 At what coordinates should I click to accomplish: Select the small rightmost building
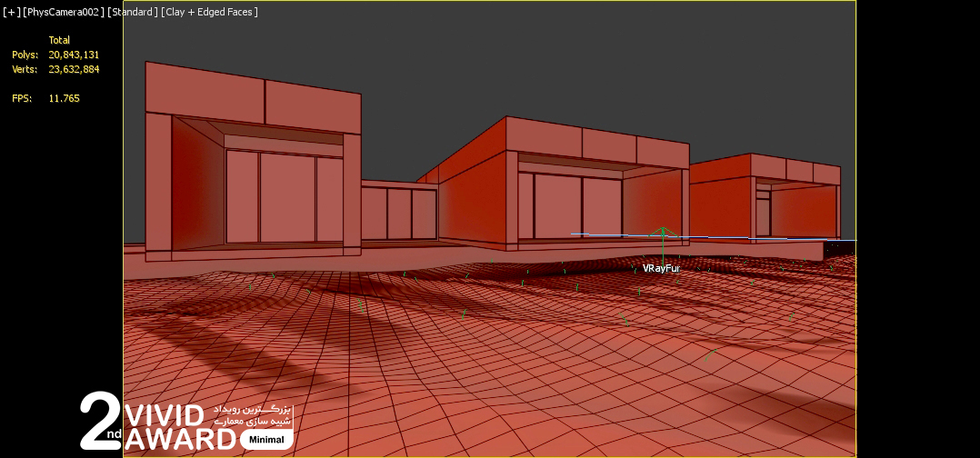click(x=764, y=200)
